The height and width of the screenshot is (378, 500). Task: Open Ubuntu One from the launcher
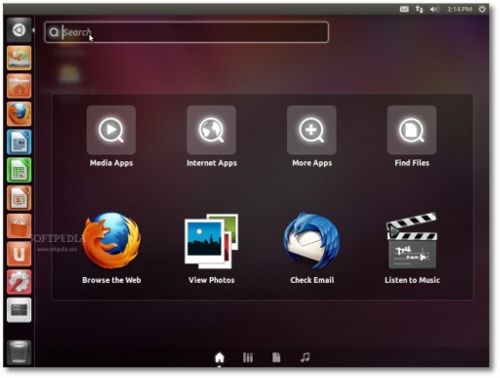pos(19,254)
